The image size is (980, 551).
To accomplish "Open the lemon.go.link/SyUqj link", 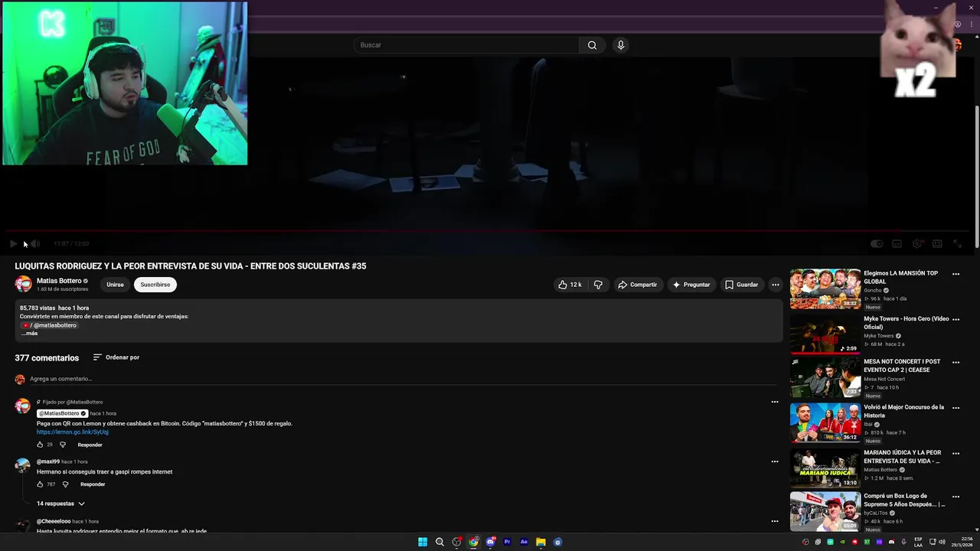I will tap(73, 432).
